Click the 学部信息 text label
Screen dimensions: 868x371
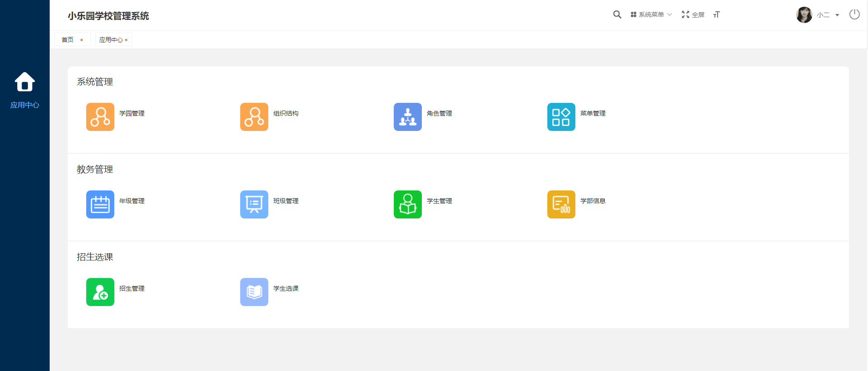click(593, 201)
